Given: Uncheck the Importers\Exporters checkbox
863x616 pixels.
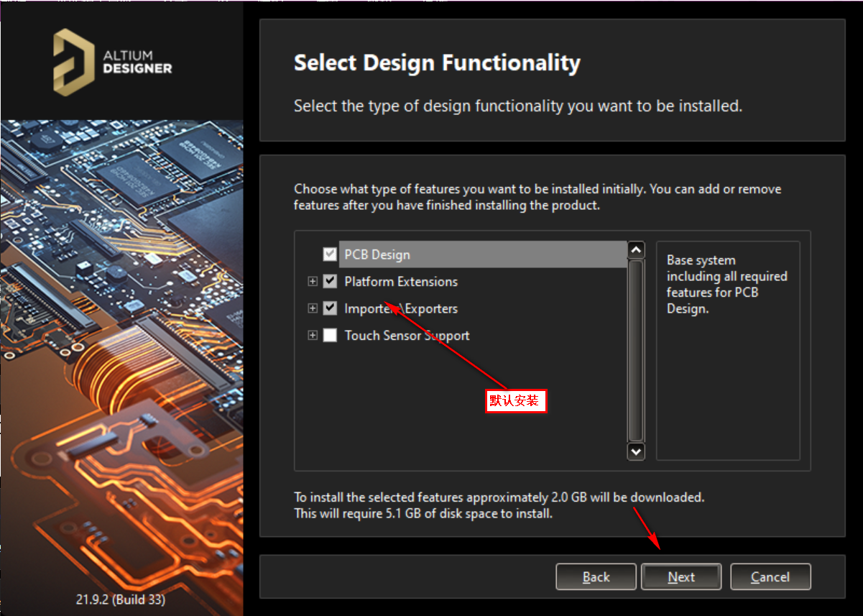Looking at the screenshot, I should [x=330, y=308].
